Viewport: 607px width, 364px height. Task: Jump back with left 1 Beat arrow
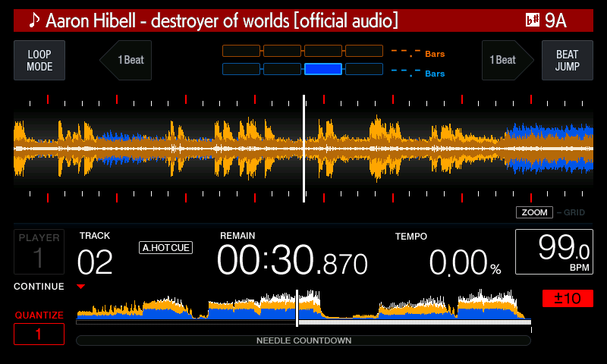[x=126, y=60]
